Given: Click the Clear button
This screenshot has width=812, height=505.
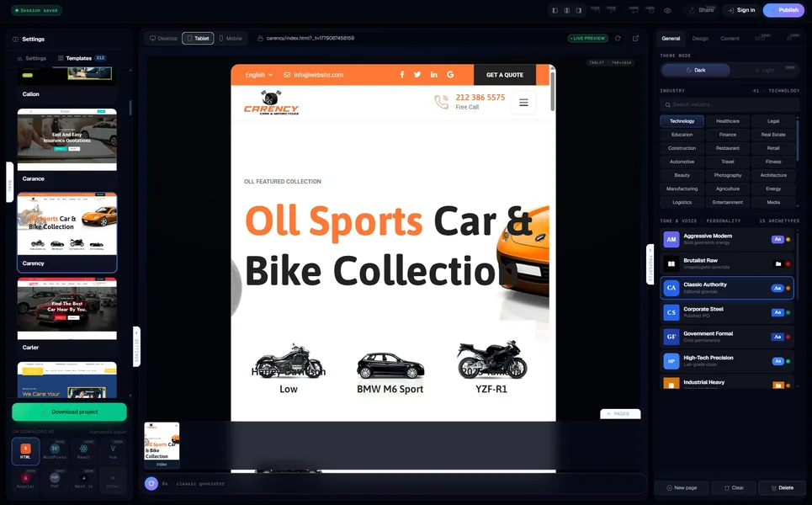Looking at the screenshot, I should (x=734, y=488).
